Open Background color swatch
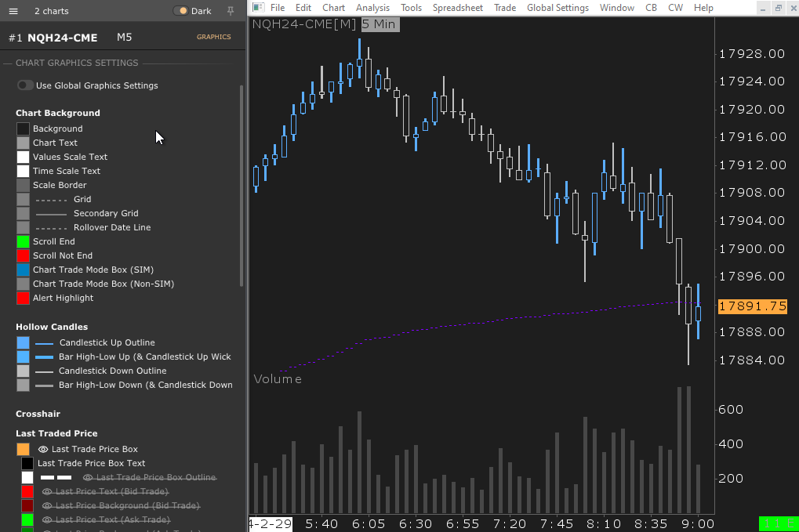The height and width of the screenshot is (532, 799). [x=23, y=128]
